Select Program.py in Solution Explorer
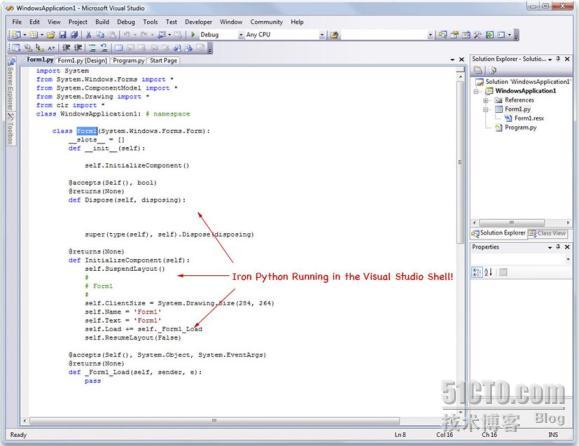 tap(516, 127)
